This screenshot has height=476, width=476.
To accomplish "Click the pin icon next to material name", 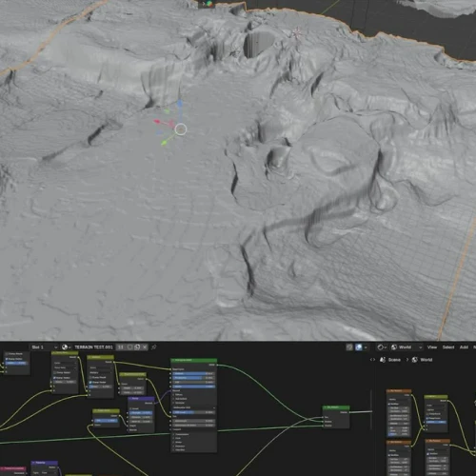I will point(154,347).
